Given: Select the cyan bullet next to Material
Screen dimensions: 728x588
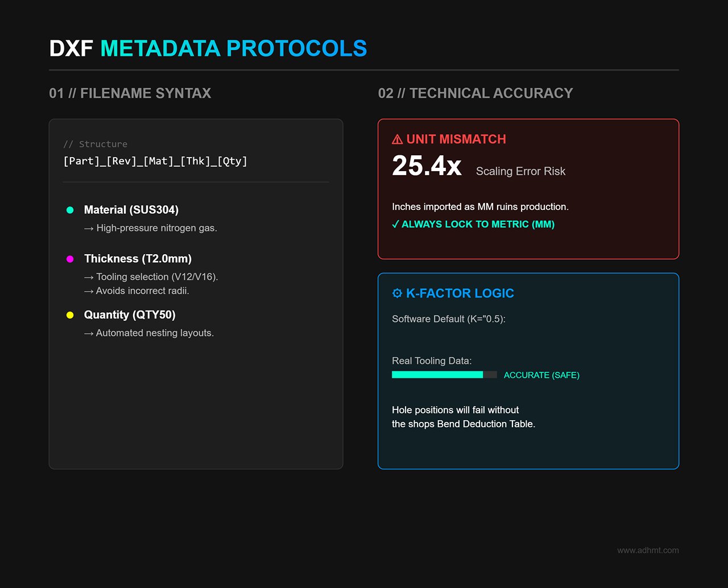Looking at the screenshot, I should point(70,210).
